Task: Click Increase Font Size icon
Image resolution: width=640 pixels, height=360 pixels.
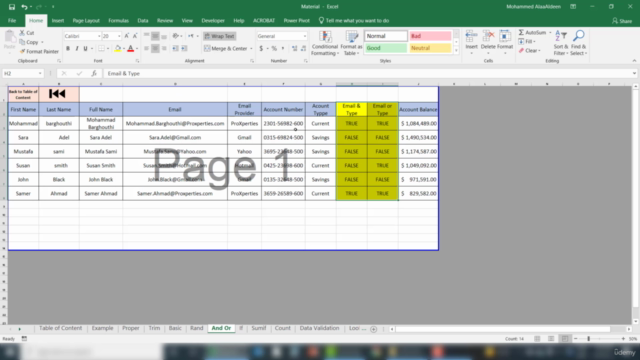Action: (x=127, y=36)
